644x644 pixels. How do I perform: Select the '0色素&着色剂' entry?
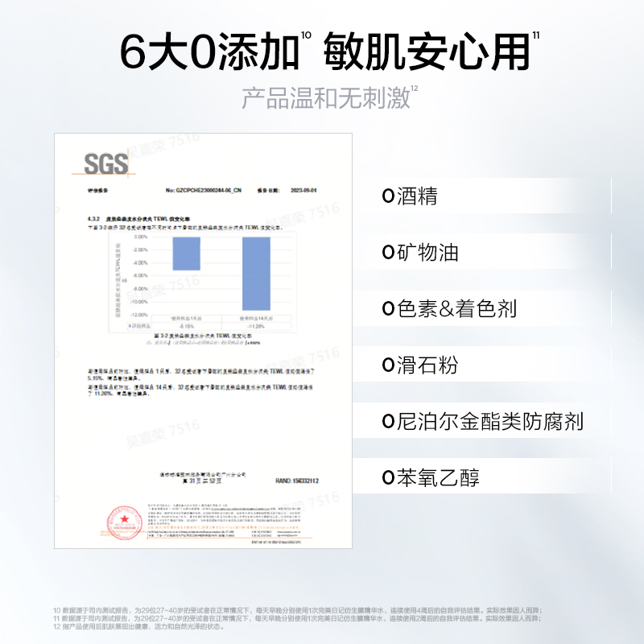click(x=450, y=309)
